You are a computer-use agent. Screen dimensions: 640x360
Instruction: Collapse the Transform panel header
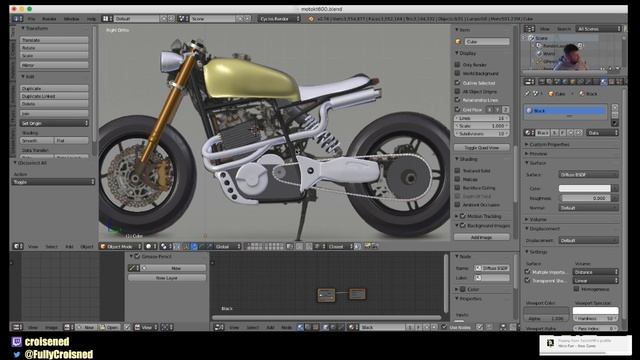(35, 28)
